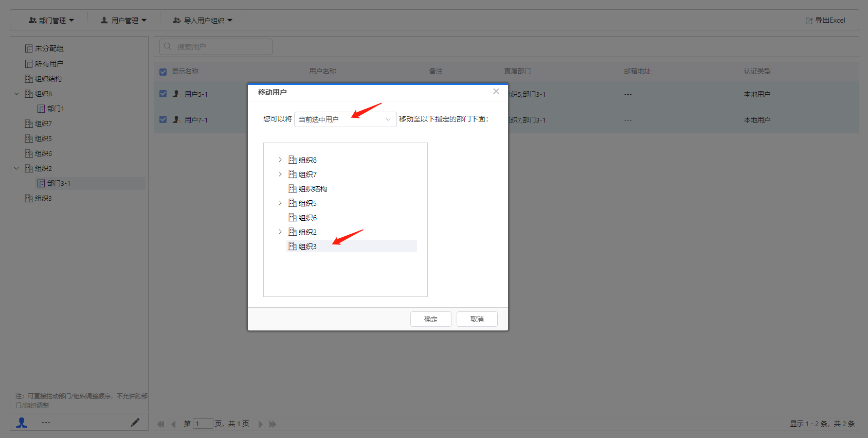Click the 组织2 building icon in dialog
The image size is (868, 438).
point(293,232)
